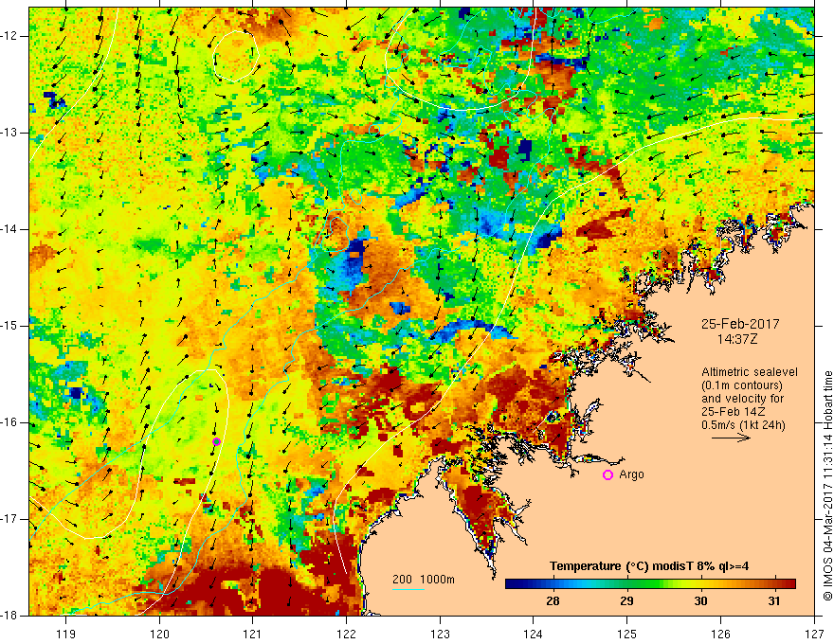Click the longitude axis label 119
The height and width of the screenshot is (644, 834).
point(66,634)
